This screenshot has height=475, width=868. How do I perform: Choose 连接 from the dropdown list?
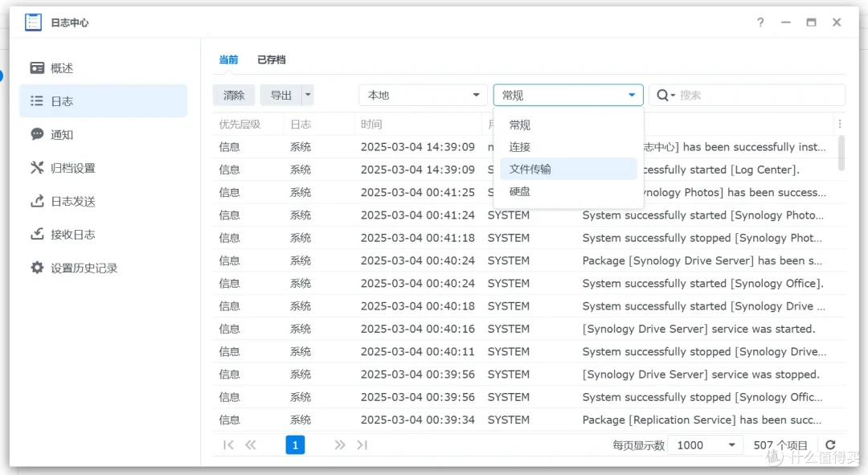(568, 147)
